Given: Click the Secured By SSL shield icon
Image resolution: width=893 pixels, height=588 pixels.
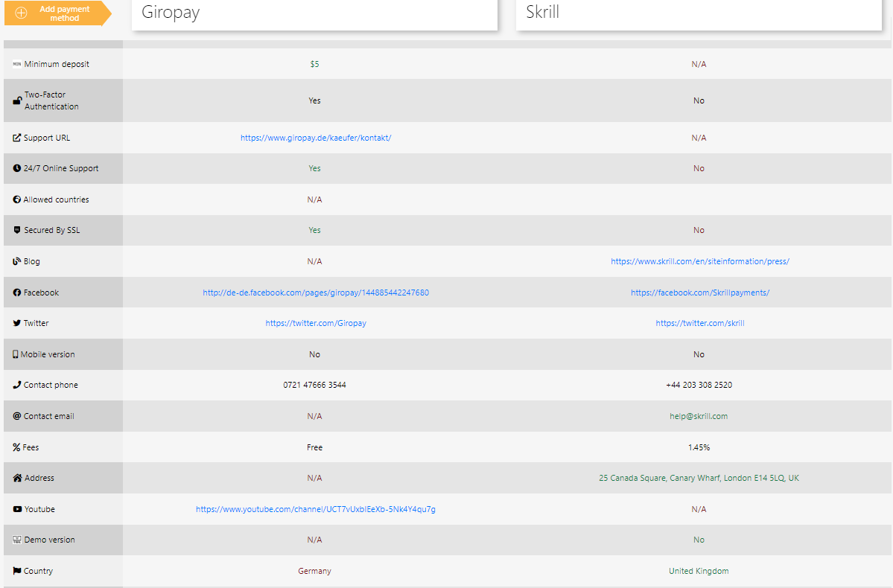Looking at the screenshot, I should point(17,231).
